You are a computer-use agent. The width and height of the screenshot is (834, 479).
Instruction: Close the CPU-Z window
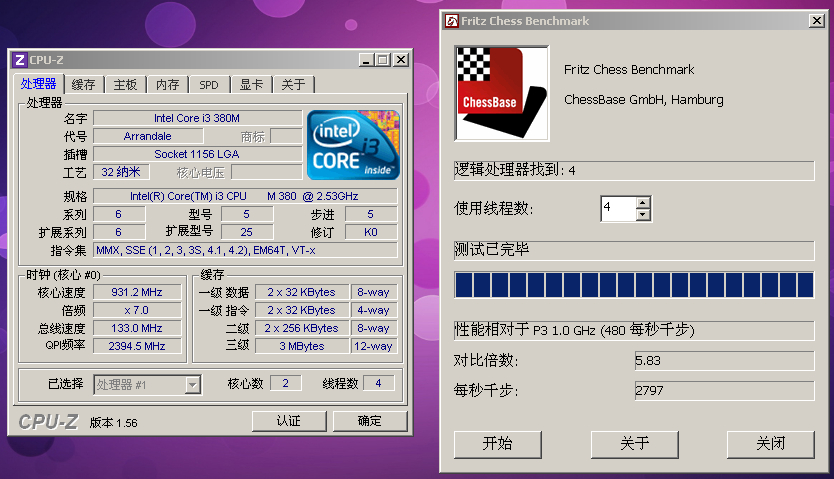click(x=401, y=60)
